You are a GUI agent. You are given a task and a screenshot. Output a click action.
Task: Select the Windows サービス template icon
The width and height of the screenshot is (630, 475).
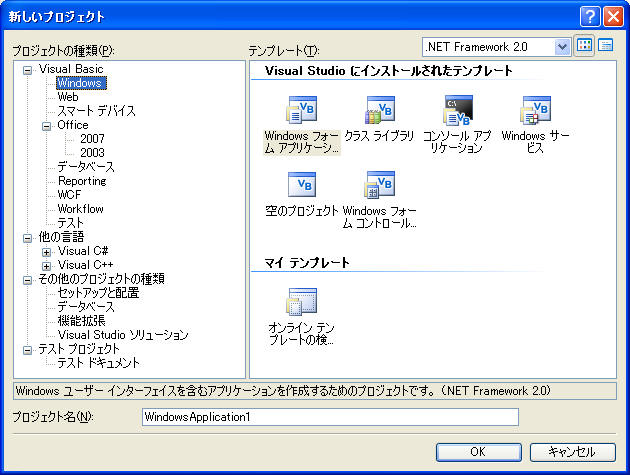click(x=536, y=109)
